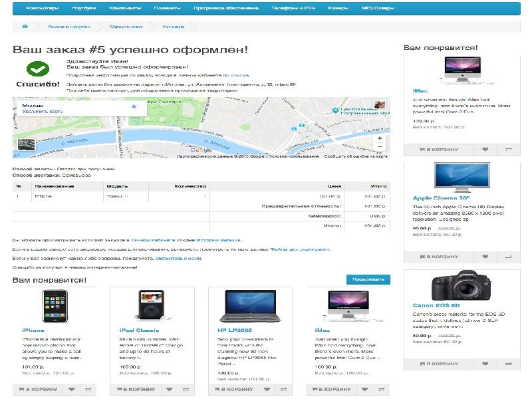Compare the Apple Cinema 30" product
The width and height of the screenshot is (532, 399).
tap(508, 257)
